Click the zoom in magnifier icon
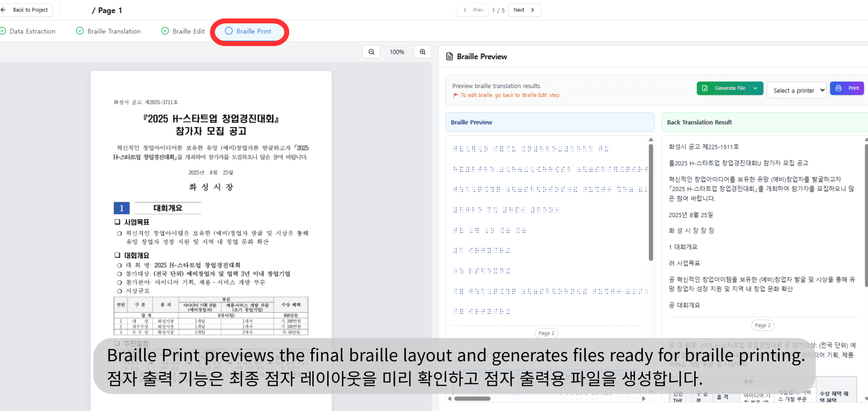The image size is (868, 411). point(423,52)
